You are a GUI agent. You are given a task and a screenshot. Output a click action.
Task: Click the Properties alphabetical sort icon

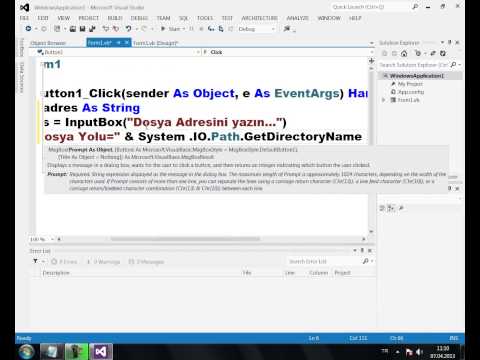point(391,208)
